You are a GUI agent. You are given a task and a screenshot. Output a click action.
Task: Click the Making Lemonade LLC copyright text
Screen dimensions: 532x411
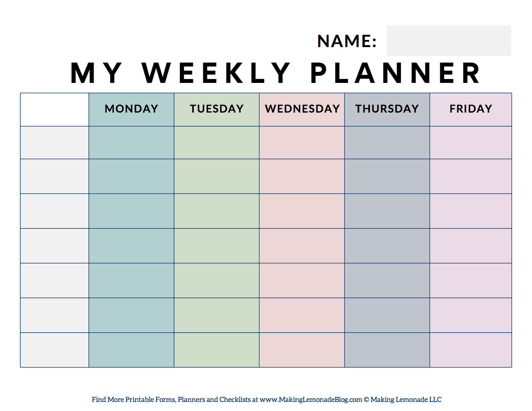point(406,400)
